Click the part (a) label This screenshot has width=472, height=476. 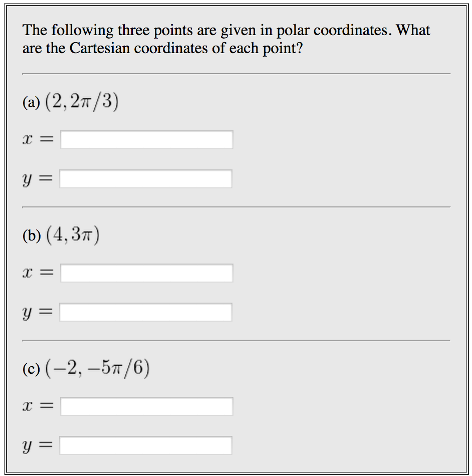coord(30,102)
